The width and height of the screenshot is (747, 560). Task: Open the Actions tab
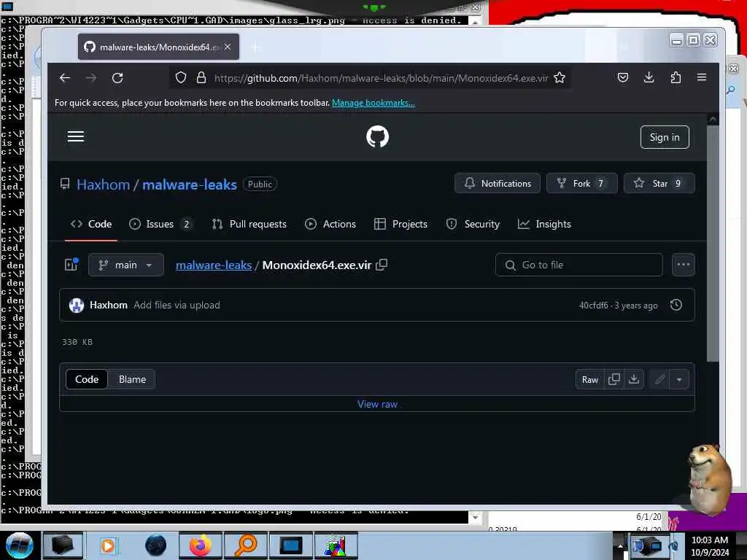(x=330, y=224)
